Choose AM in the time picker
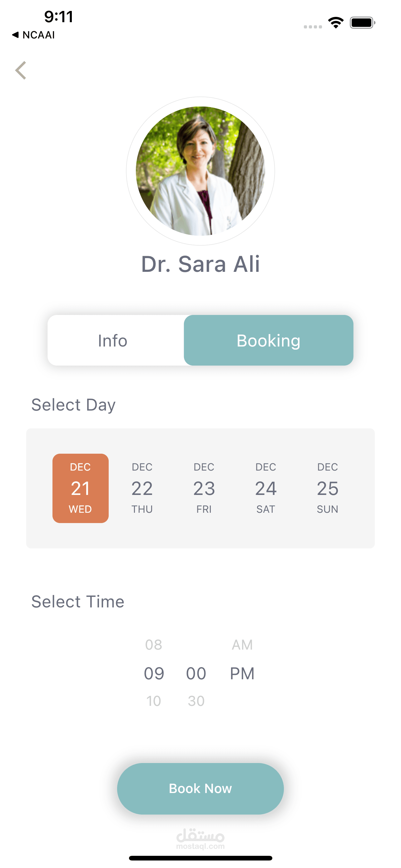 pyautogui.click(x=242, y=645)
